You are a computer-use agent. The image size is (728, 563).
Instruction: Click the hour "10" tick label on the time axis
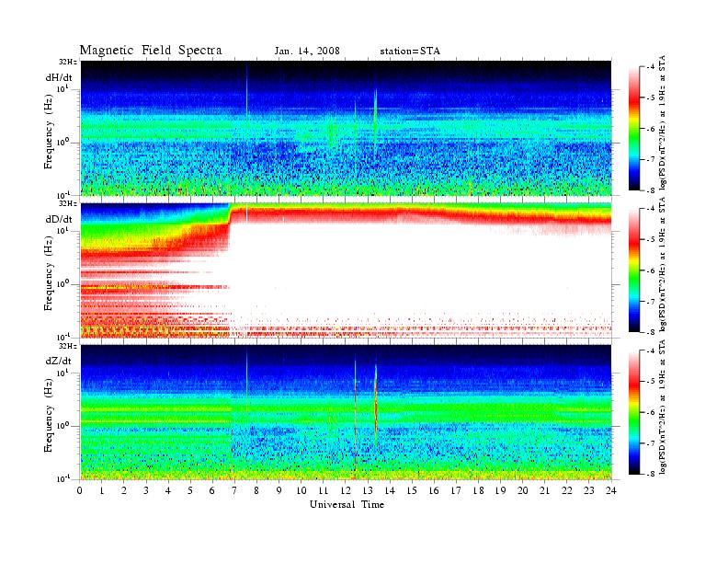click(x=301, y=491)
